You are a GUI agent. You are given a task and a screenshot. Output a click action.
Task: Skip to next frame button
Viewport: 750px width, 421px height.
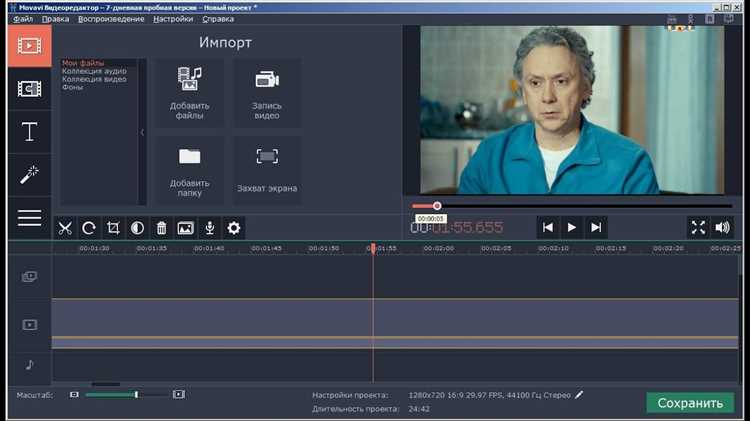click(596, 228)
